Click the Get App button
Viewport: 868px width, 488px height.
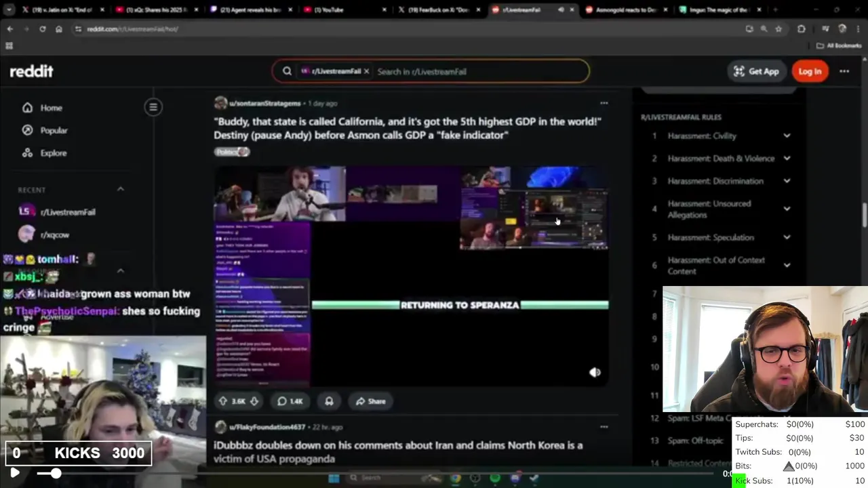756,71
